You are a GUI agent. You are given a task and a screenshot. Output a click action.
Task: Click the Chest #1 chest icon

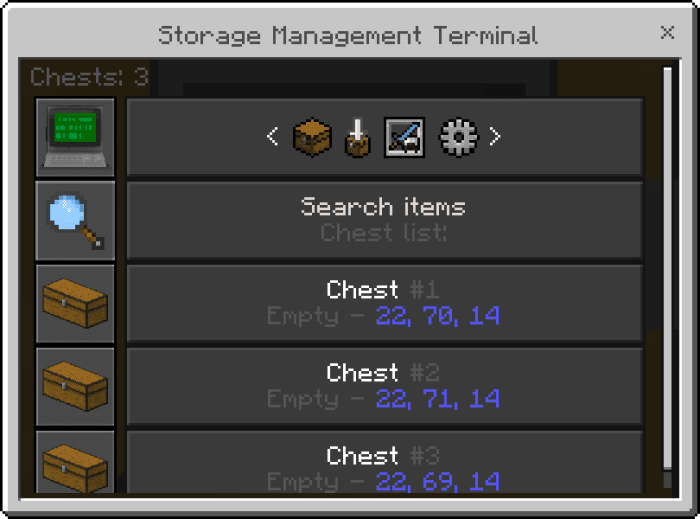(x=75, y=304)
